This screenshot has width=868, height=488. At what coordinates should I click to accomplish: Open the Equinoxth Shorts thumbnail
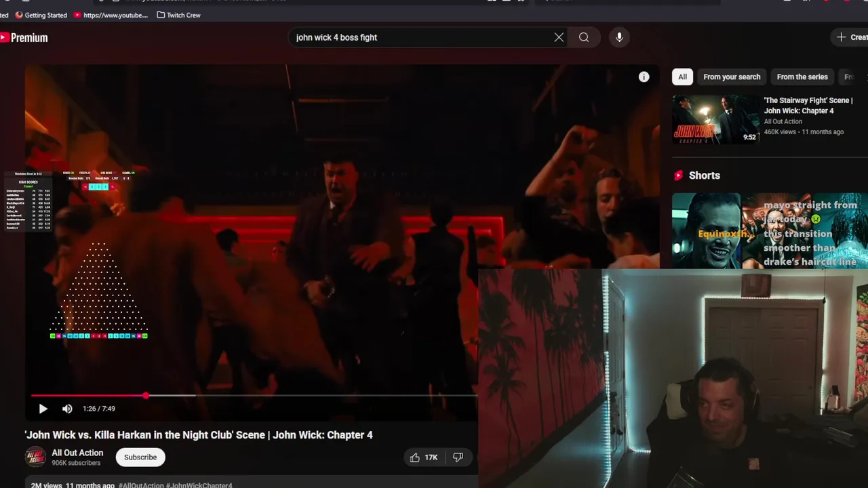point(707,230)
